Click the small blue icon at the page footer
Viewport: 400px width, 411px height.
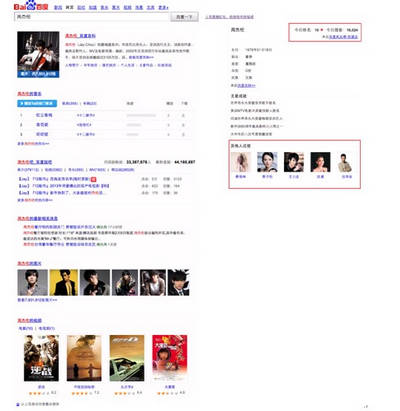pyautogui.click(x=18, y=404)
